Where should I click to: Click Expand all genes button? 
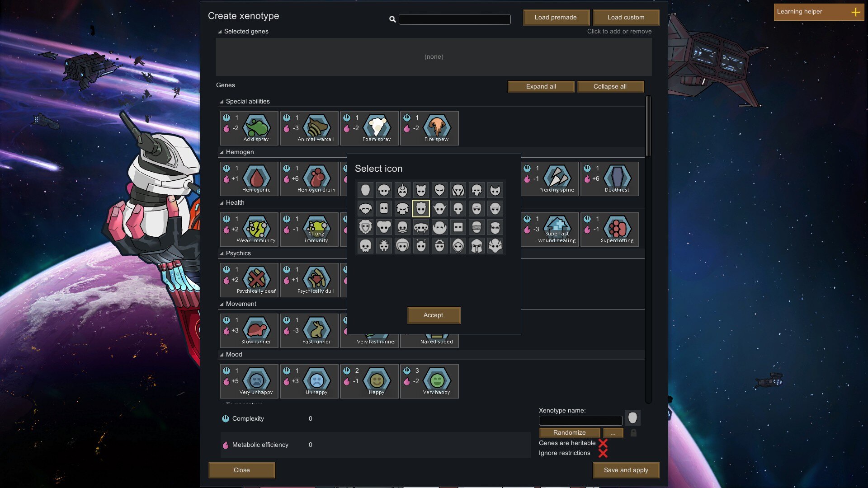[x=541, y=87]
